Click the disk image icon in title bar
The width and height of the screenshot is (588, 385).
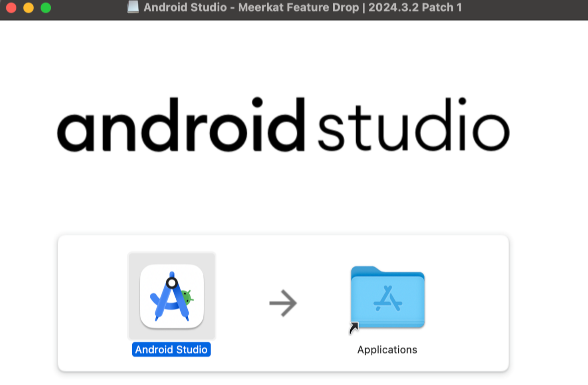133,7
